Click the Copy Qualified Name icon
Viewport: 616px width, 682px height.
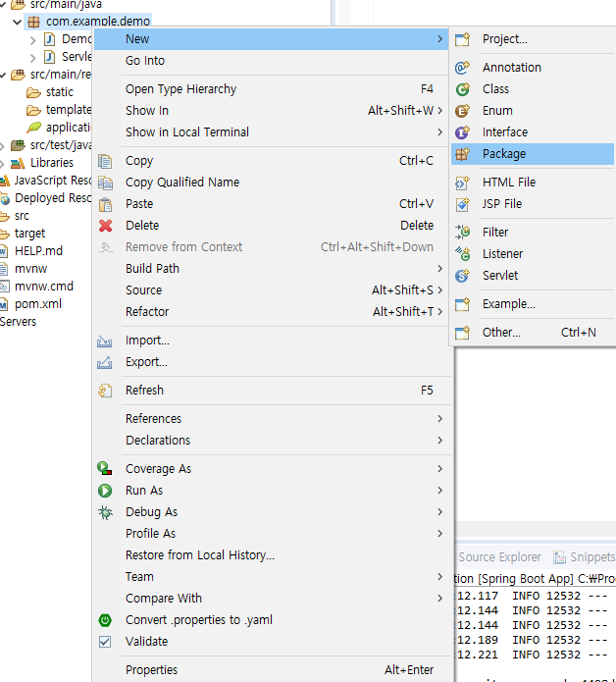pyautogui.click(x=105, y=183)
